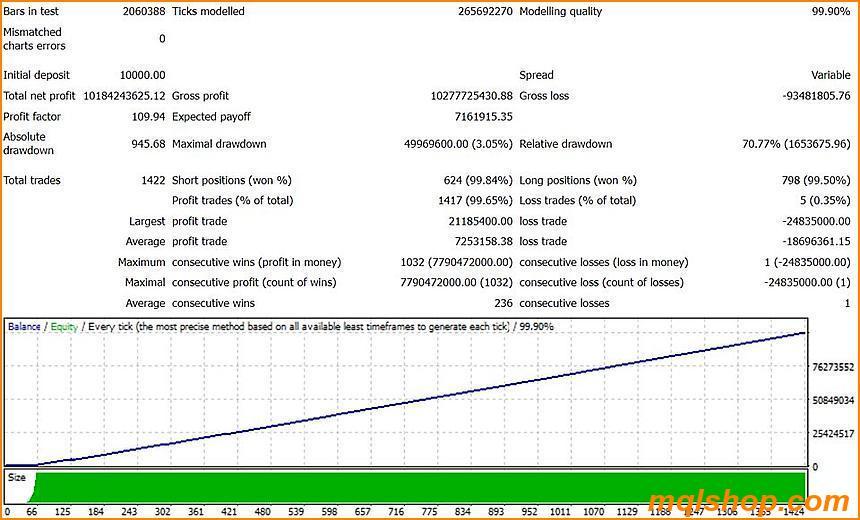The height and width of the screenshot is (520, 860).
Task: Select the Mismatched charts errors label
Action: point(34,39)
